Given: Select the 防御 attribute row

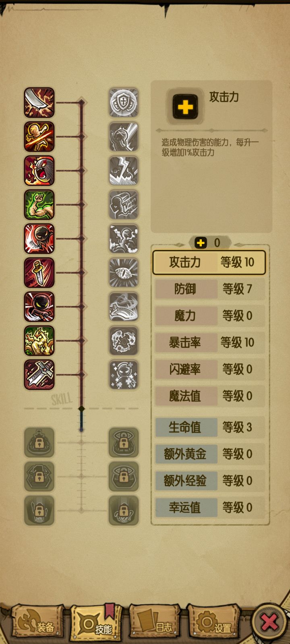Looking at the screenshot, I should click(210, 289).
